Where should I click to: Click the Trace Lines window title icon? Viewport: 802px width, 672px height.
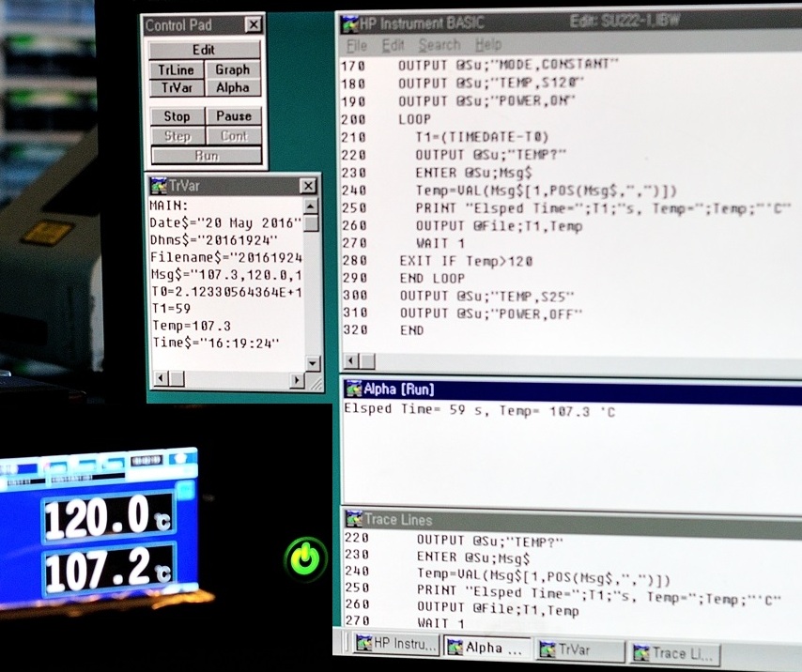353,519
